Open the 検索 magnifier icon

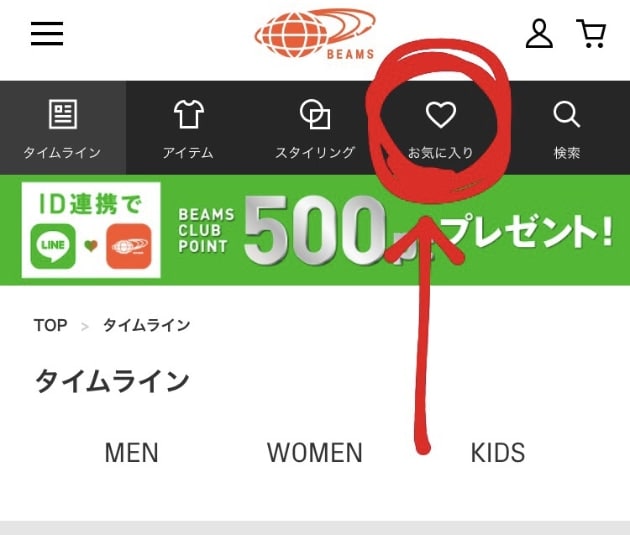[567, 114]
